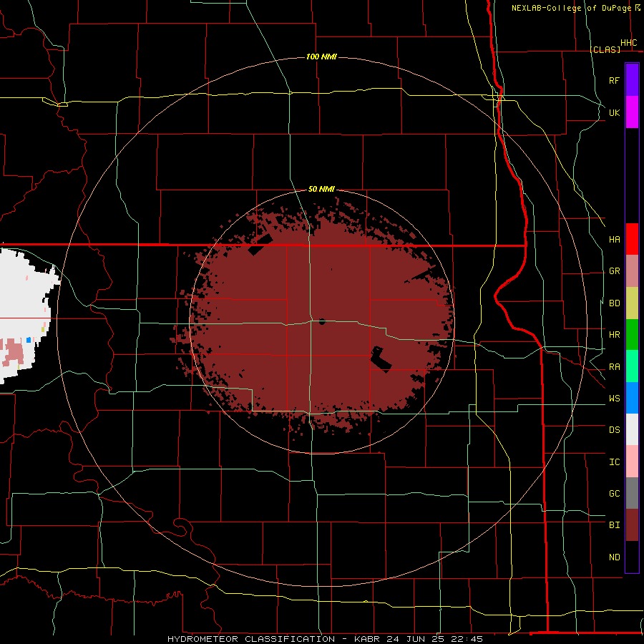
Task: Click the GC gray legend swatch
Action: click(632, 493)
